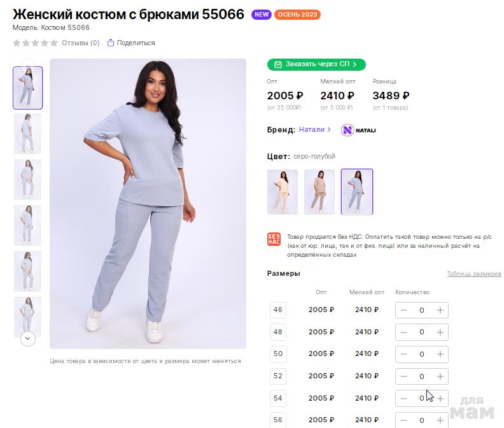This screenshot has width=504, height=428.
Task: Click minus icon for size 48
Action: click(x=404, y=332)
